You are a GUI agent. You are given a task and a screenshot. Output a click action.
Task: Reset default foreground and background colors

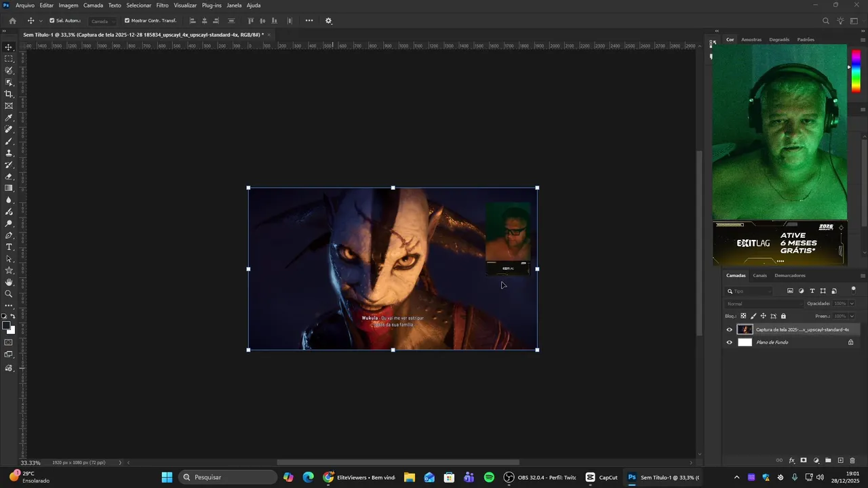[3, 317]
